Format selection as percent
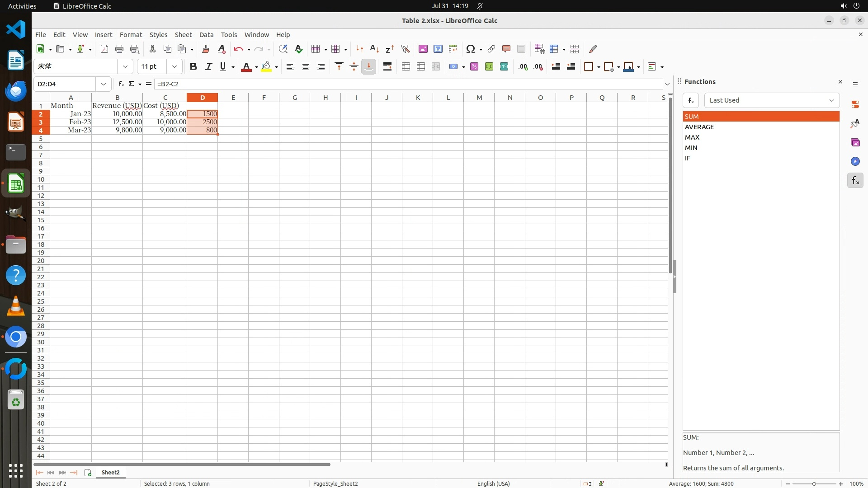 pyautogui.click(x=474, y=67)
